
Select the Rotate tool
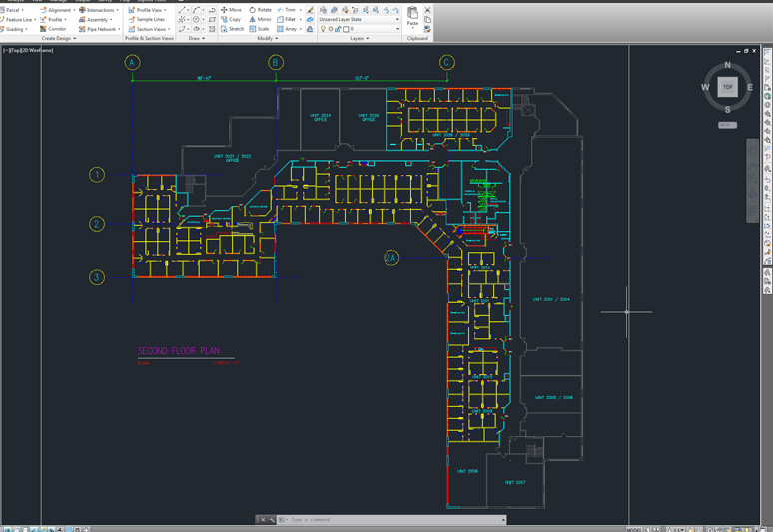tap(260, 10)
